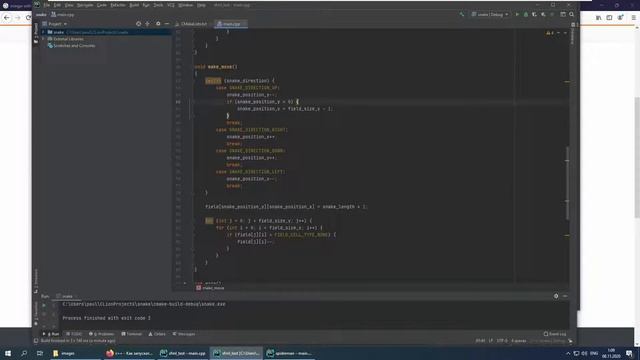This screenshot has height=360, width=640.
Task: Open the Problems tool window button
Action: coord(101,334)
